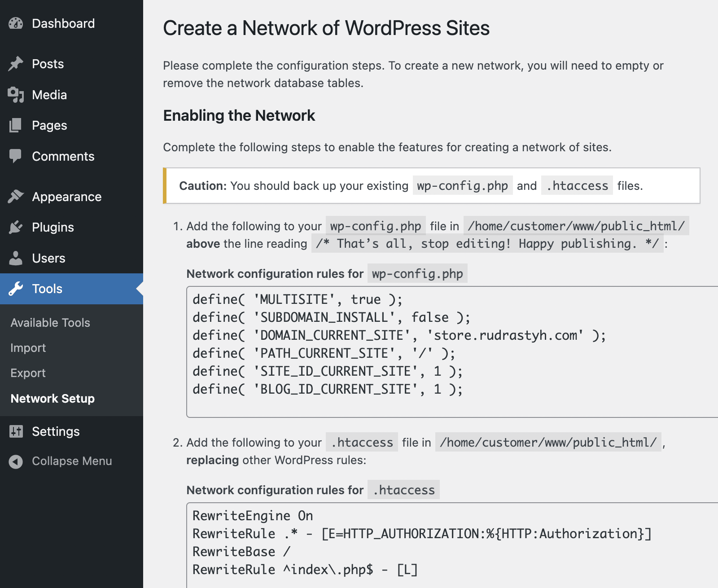Click inside the wp-config.php rules textarea
This screenshot has height=588, width=718.
(x=452, y=352)
